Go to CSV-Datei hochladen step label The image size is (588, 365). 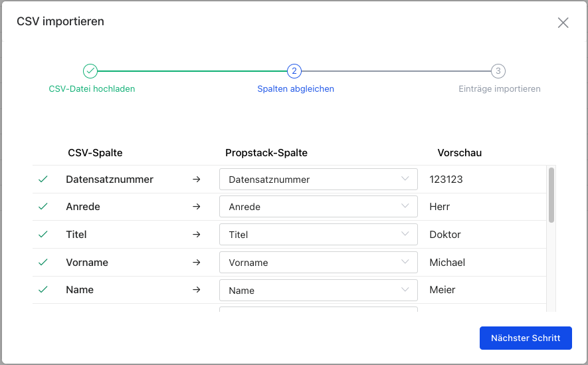92,89
